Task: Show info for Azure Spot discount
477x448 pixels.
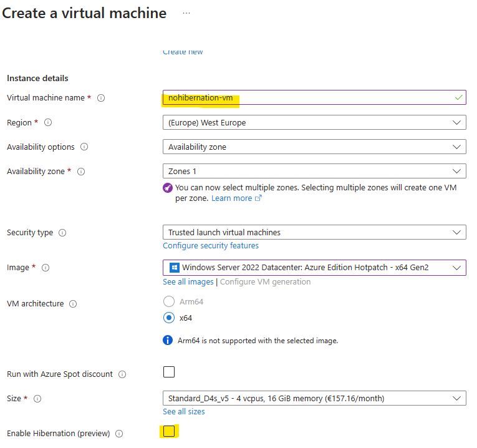Action: coord(122,374)
